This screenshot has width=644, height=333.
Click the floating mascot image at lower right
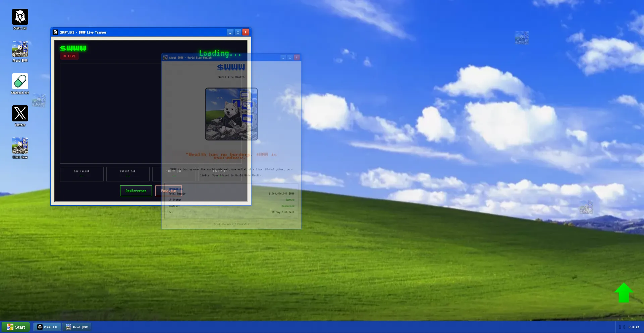(x=586, y=207)
